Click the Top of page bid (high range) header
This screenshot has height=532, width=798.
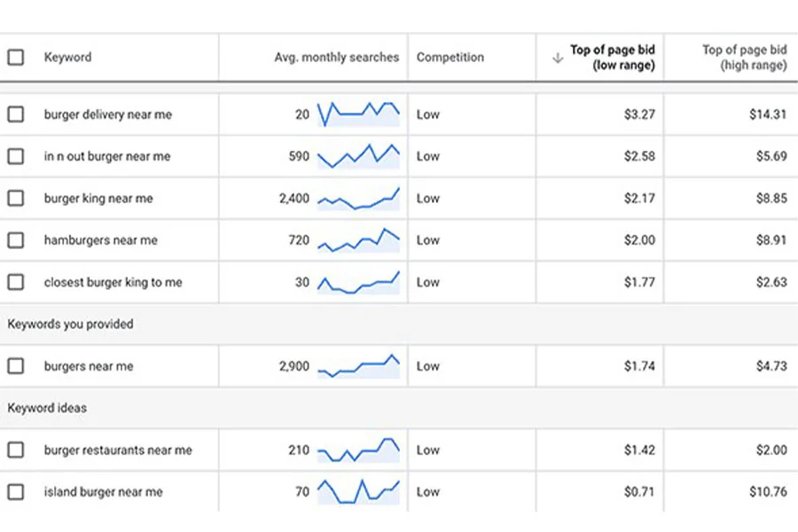point(745,57)
